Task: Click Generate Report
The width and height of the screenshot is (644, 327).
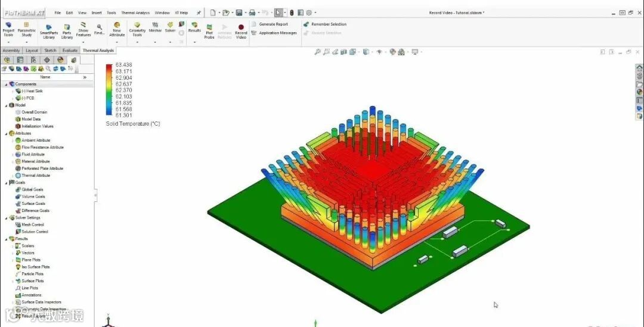Action: click(270, 24)
